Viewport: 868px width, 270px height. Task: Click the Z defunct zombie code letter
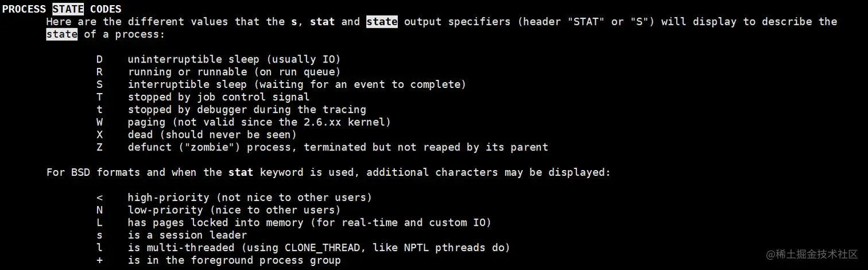(x=100, y=147)
